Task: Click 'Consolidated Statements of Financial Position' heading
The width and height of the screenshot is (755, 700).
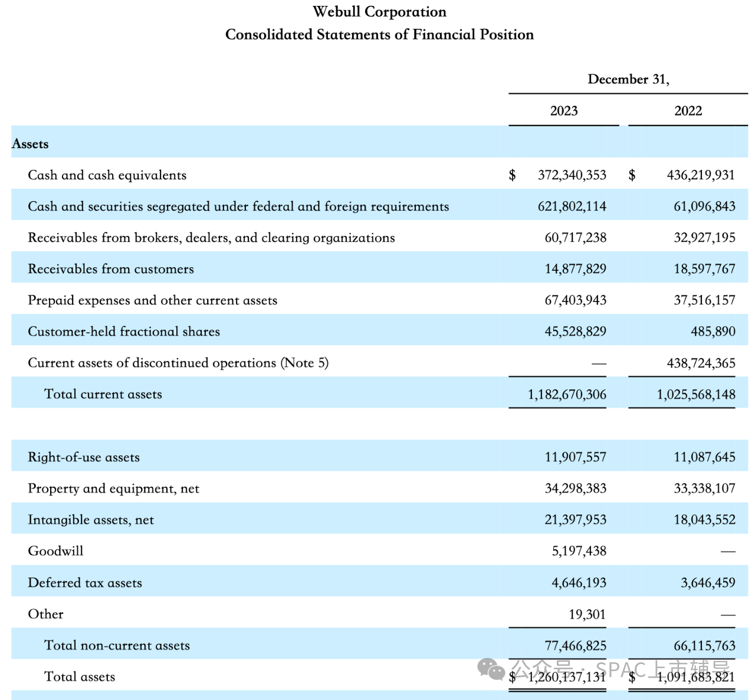Action: pyautogui.click(x=379, y=35)
